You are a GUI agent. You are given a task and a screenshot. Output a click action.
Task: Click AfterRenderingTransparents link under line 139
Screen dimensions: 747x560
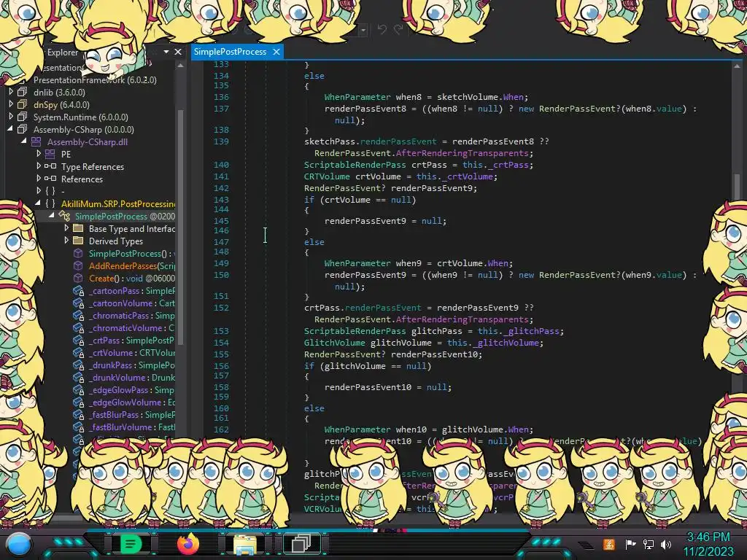[462, 153]
